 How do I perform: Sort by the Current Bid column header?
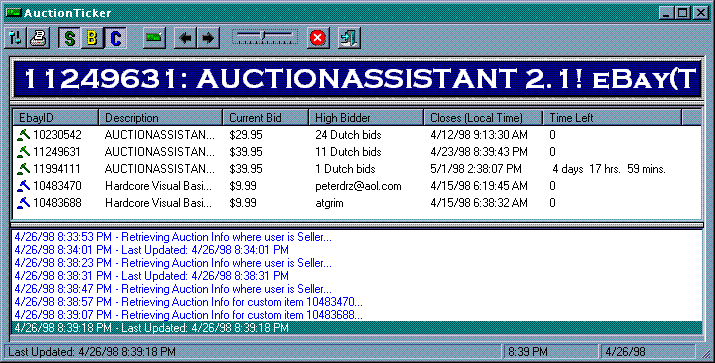(266, 118)
